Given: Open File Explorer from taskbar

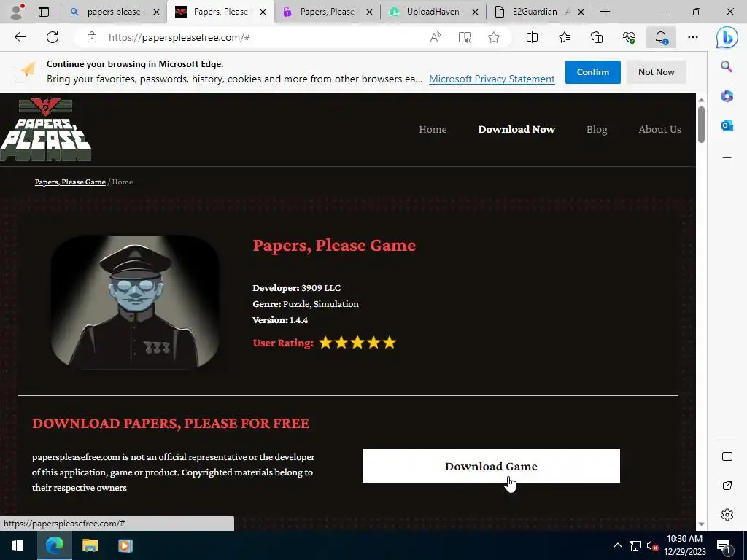Looking at the screenshot, I should tap(90, 545).
